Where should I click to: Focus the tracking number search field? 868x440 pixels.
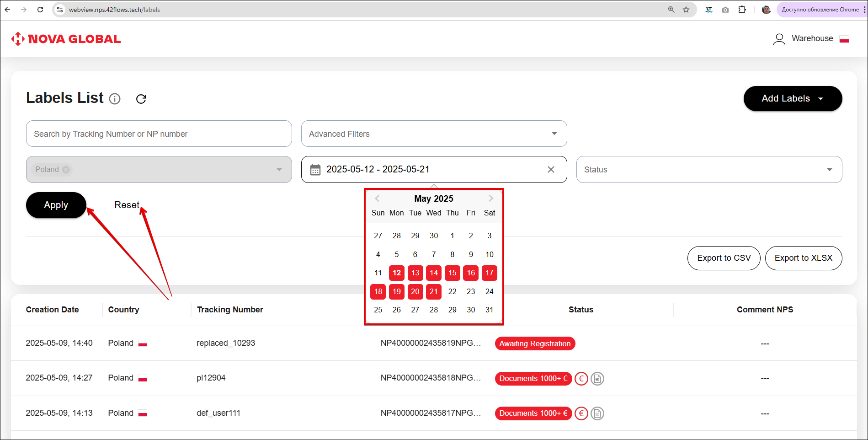(x=159, y=134)
